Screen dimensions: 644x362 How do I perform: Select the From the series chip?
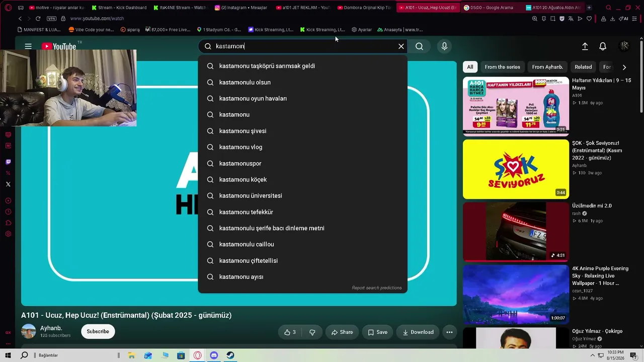tap(502, 67)
